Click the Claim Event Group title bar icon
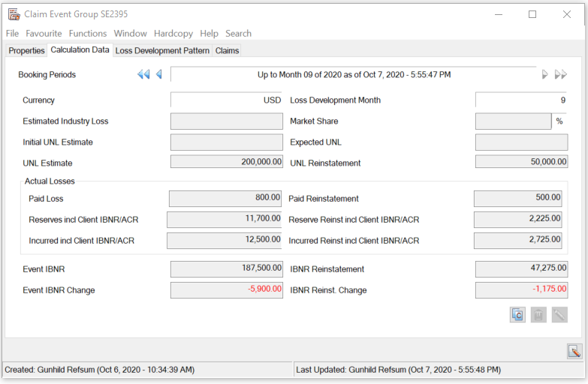 point(14,14)
